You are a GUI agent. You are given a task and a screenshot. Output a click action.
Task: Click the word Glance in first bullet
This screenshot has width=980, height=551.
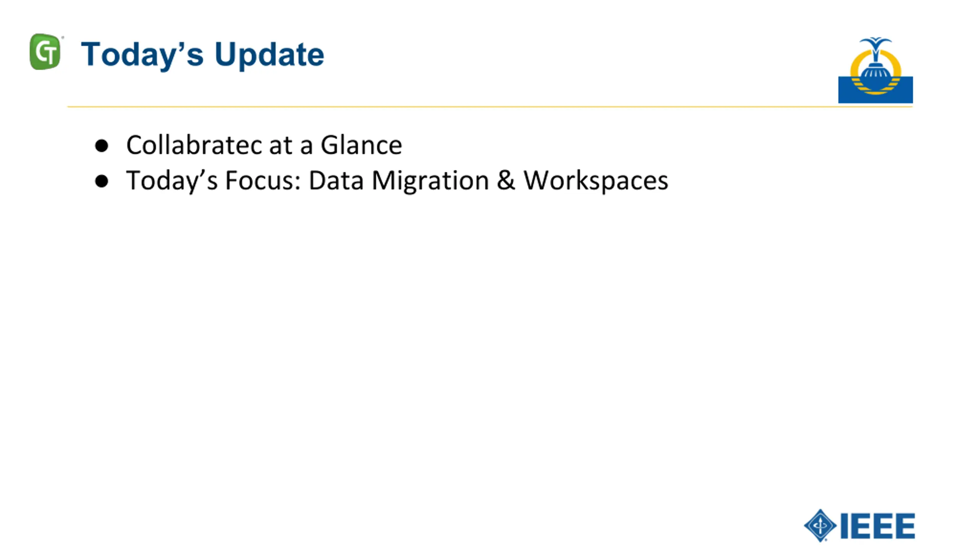click(x=361, y=145)
